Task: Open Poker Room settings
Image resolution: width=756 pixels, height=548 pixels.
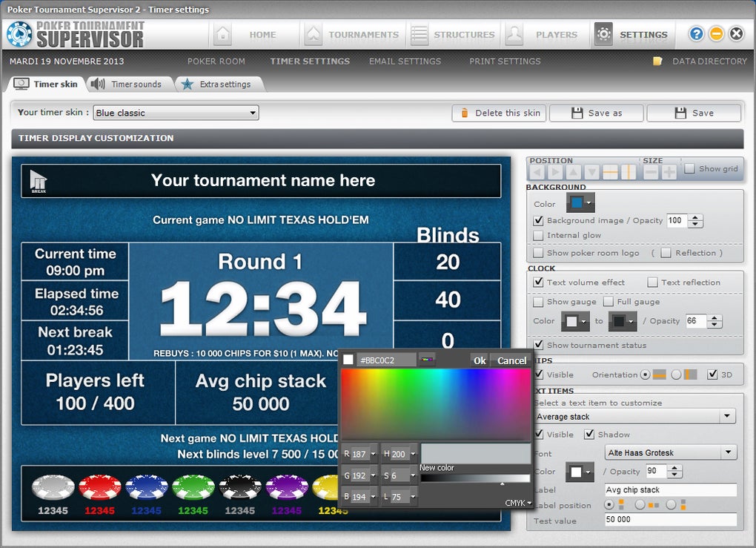Action: (216, 62)
